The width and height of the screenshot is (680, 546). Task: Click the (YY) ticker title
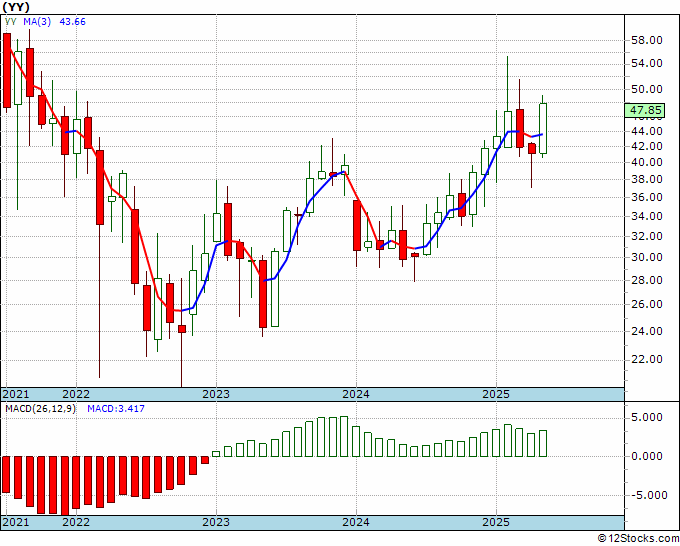click(16, 7)
